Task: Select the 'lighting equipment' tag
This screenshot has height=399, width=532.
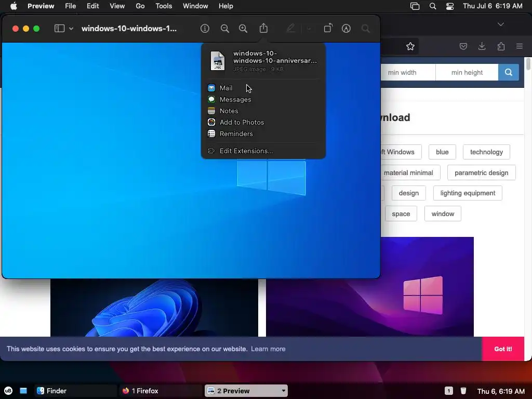Action: [468, 193]
